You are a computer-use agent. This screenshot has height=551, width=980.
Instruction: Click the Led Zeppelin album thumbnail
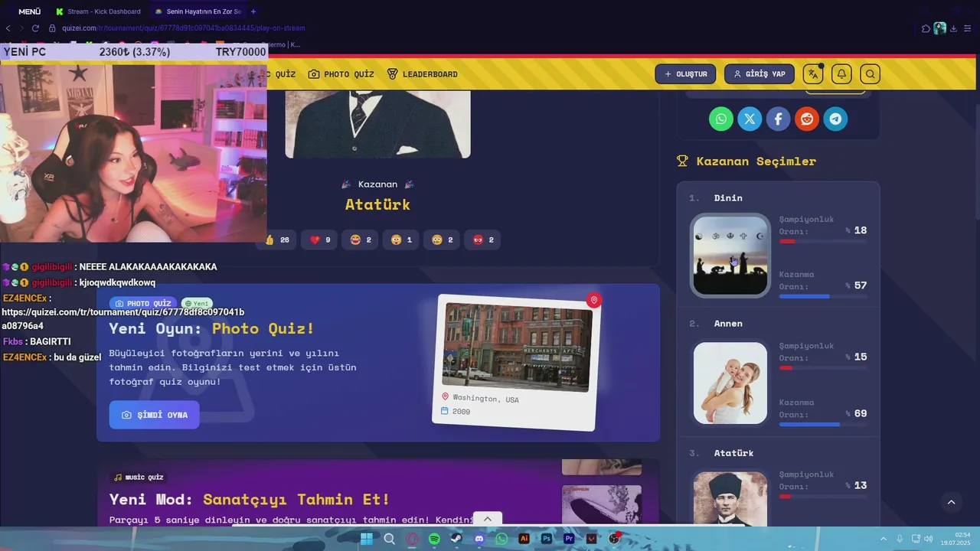602,505
